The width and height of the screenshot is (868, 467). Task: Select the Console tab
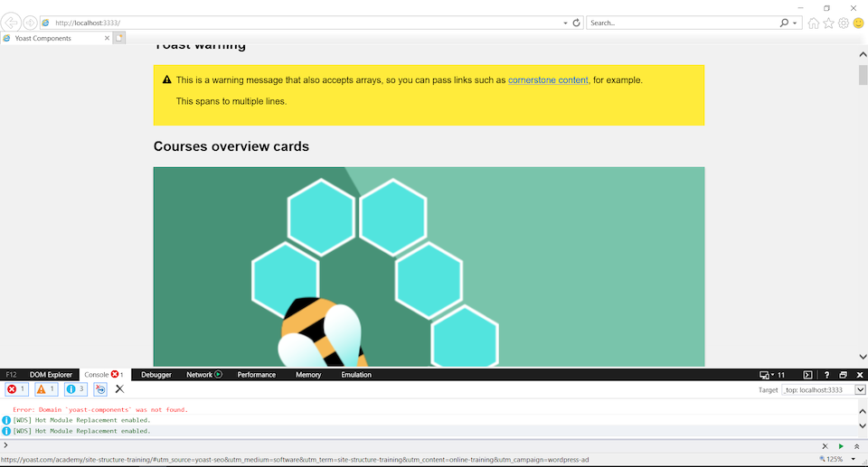(104, 375)
